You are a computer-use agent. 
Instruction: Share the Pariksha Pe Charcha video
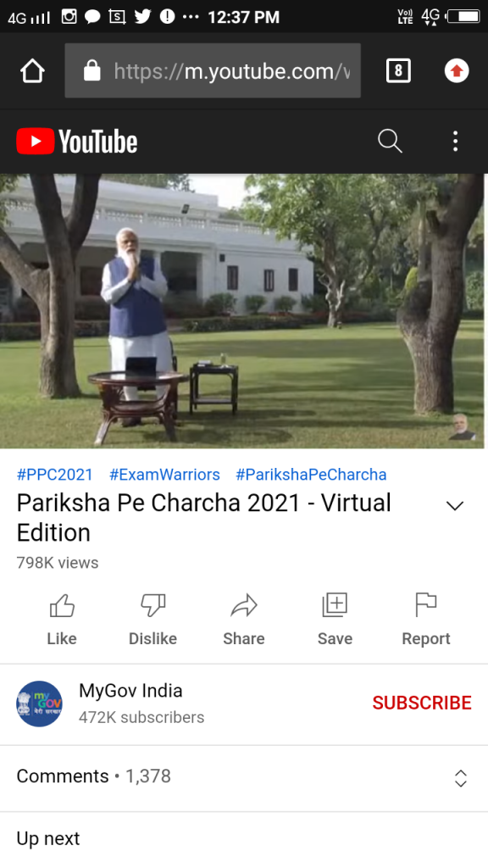pos(244,620)
